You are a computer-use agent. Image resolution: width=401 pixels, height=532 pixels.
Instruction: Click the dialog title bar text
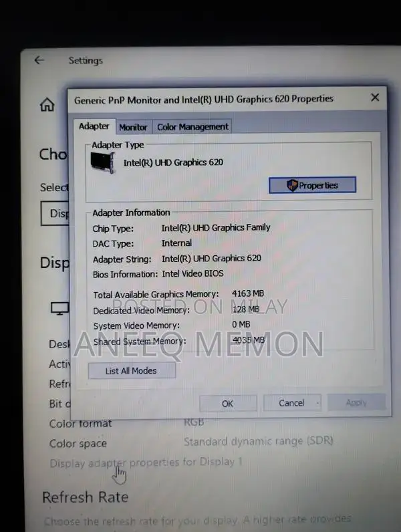204,100
